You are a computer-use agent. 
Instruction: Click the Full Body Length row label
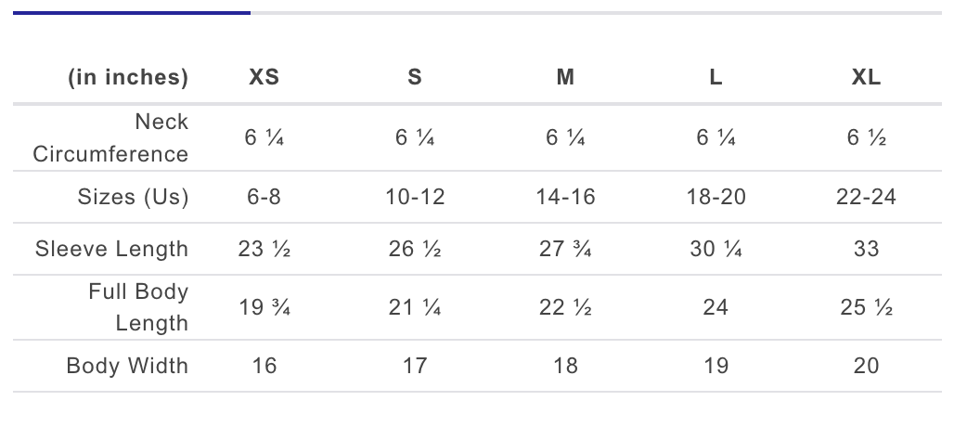pyautogui.click(x=138, y=307)
